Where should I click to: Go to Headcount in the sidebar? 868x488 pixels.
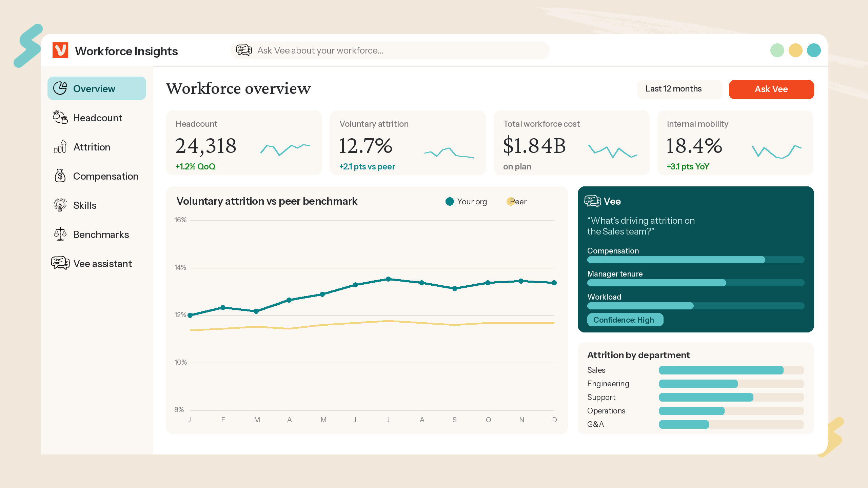[97, 118]
